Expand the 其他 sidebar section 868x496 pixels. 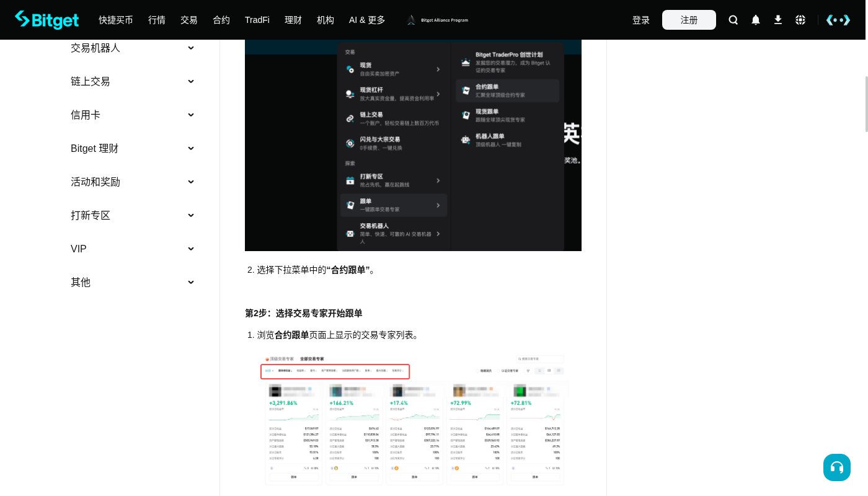(191, 282)
